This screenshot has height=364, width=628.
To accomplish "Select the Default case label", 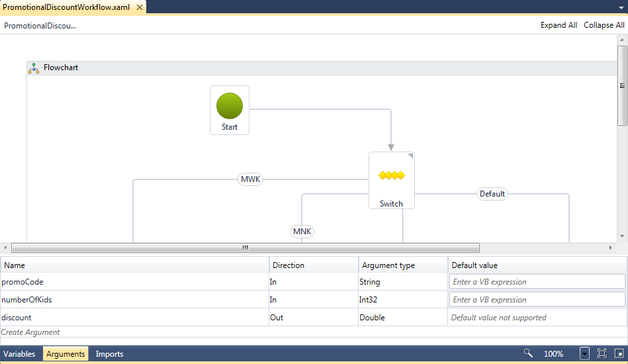I will (492, 194).
